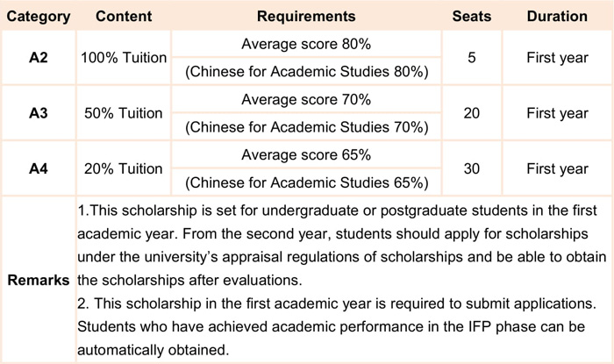Select First year duration in A2 row
This screenshot has height=364, width=614.
[557, 58]
